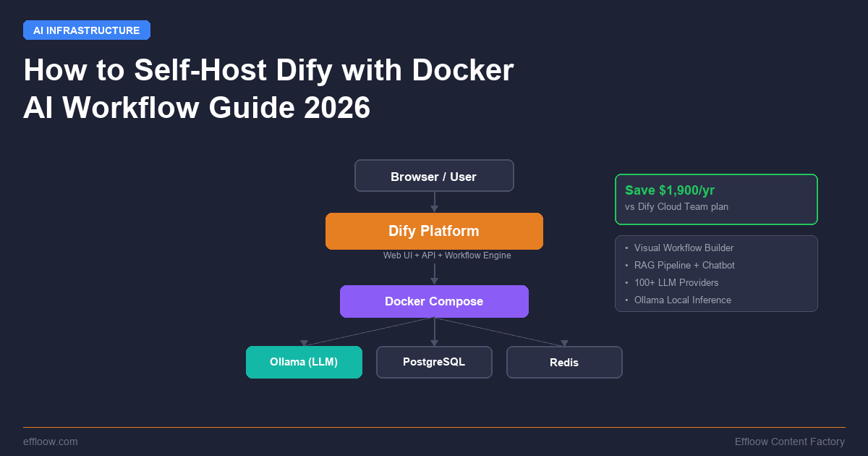868x456 pixels.
Task: Click the 100+ LLM Providers bullet
Action: click(676, 282)
